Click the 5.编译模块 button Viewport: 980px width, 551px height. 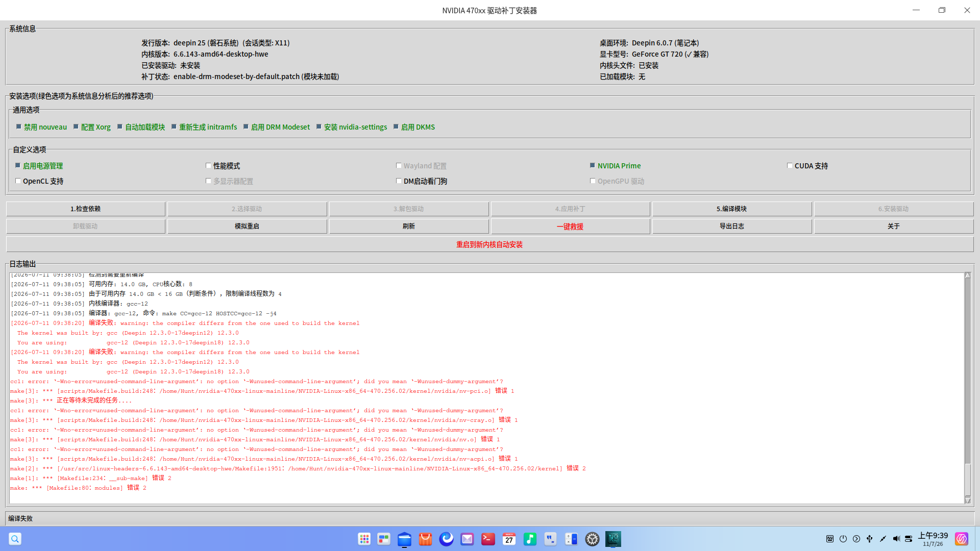(x=732, y=209)
